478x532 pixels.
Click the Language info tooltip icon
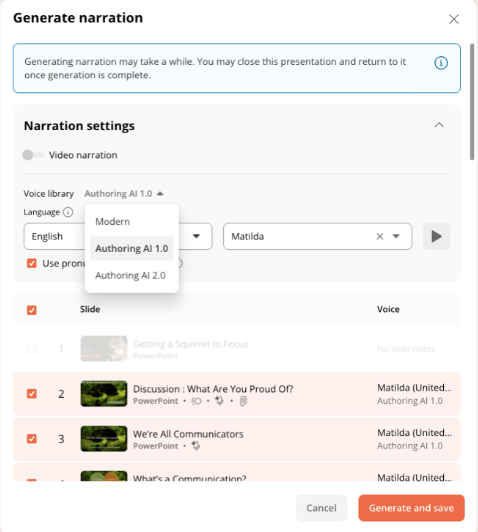(x=68, y=212)
